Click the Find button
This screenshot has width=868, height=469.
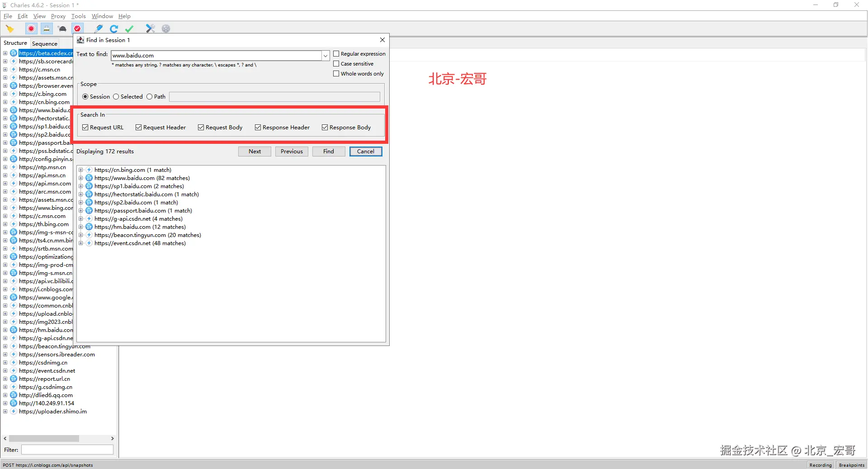329,152
